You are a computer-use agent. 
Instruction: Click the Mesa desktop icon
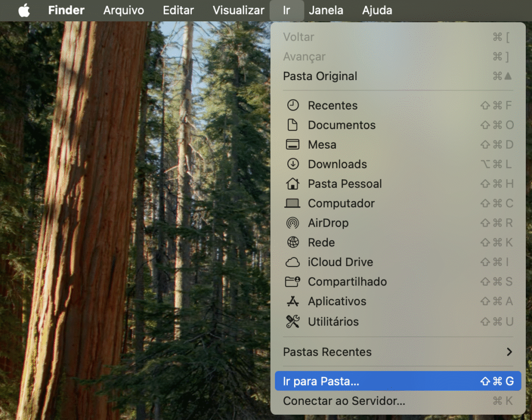(292, 145)
